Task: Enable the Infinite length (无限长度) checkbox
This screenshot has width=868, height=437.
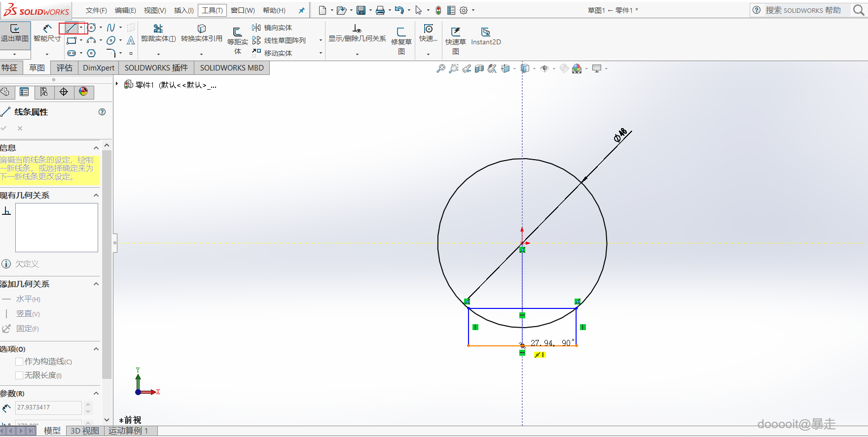Action: coord(19,375)
